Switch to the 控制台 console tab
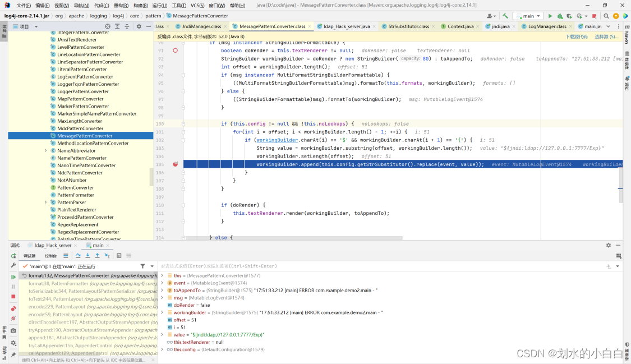 (50, 256)
